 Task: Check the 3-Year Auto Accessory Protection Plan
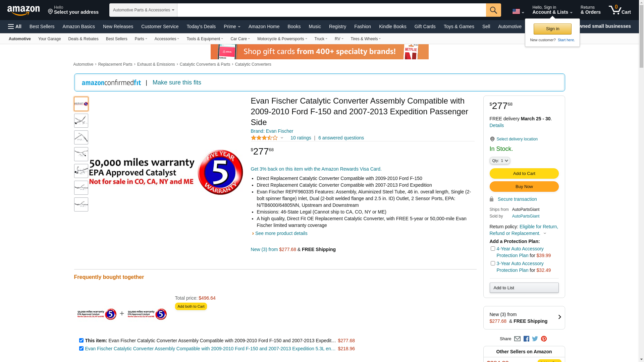tap(493, 263)
